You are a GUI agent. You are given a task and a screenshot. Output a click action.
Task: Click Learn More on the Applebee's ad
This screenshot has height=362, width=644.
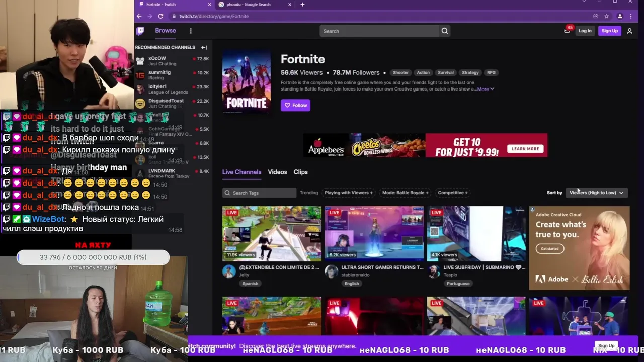pos(525,149)
